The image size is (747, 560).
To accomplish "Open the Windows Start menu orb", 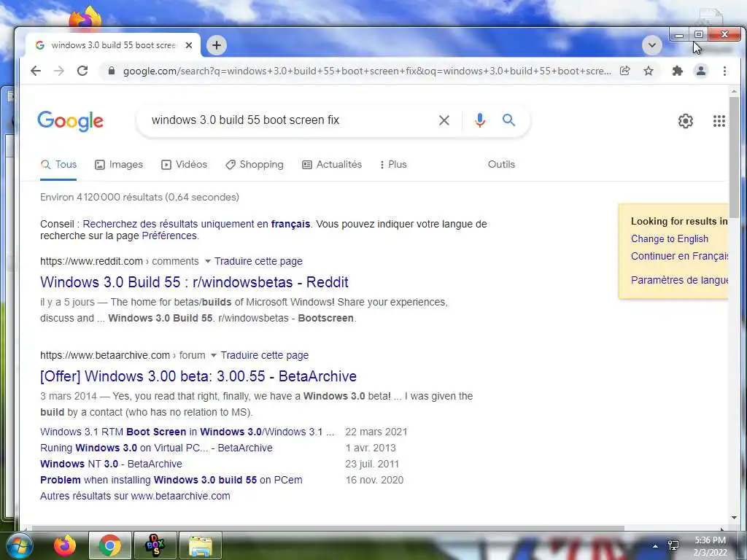I will click(x=19, y=545).
